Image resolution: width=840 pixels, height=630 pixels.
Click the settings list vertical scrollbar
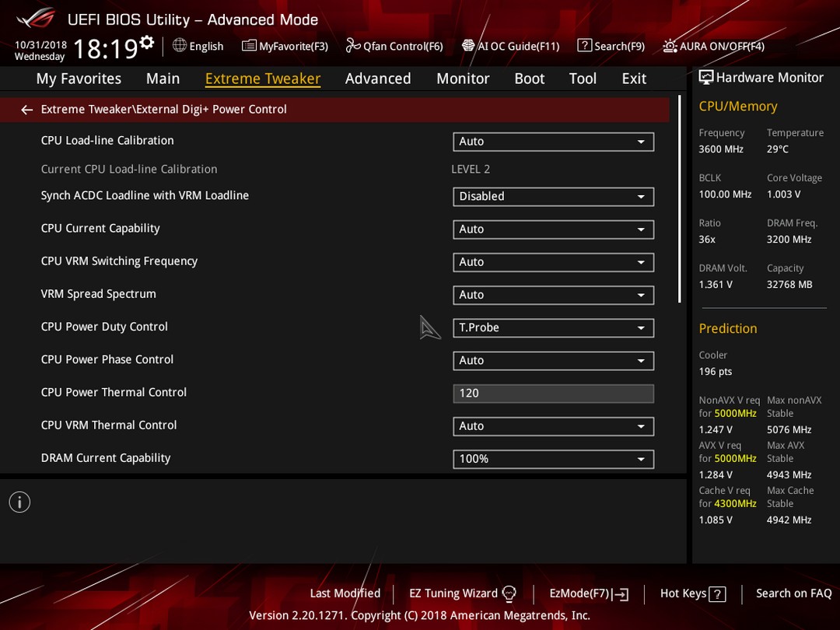click(679, 199)
